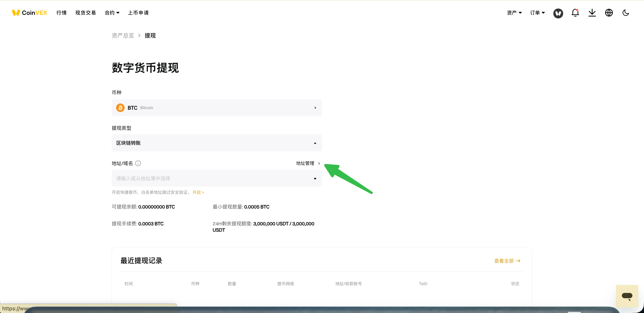The width and height of the screenshot is (644, 313).
Task: Expand the address book dropdown arrow
Action: 315,179
